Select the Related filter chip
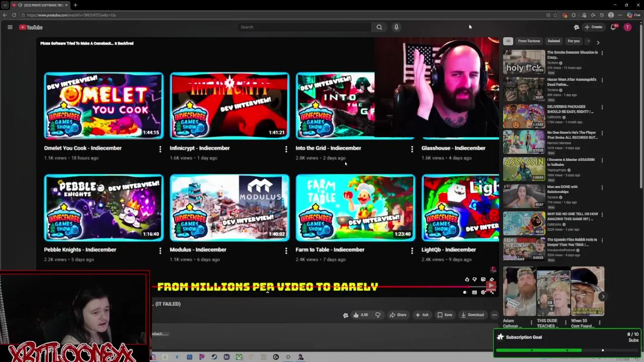Viewport: 644px width, 362px height. (x=554, y=41)
